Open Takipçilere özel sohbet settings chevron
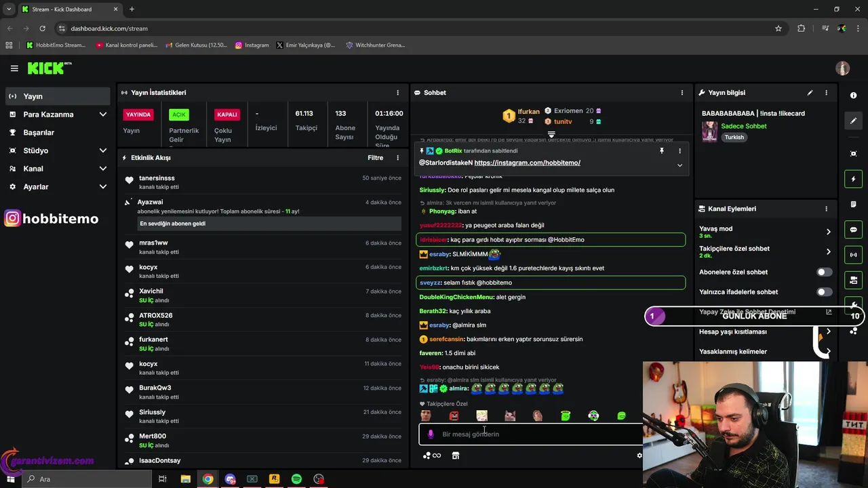868x488 pixels. coord(828,251)
